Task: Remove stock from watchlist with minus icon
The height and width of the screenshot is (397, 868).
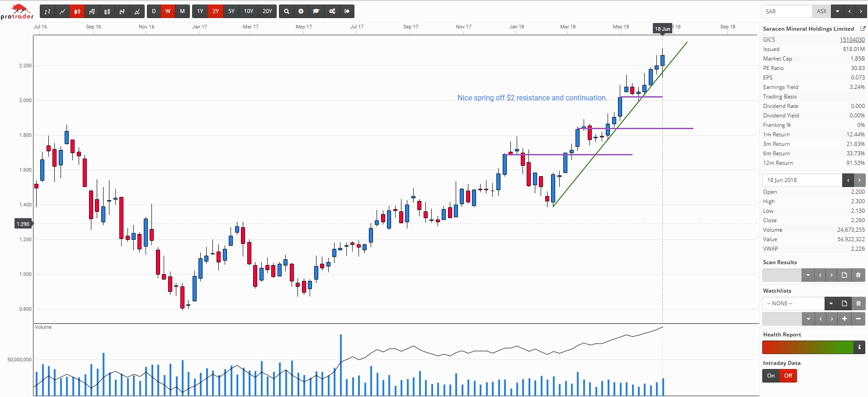Action: tap(858, 319)
